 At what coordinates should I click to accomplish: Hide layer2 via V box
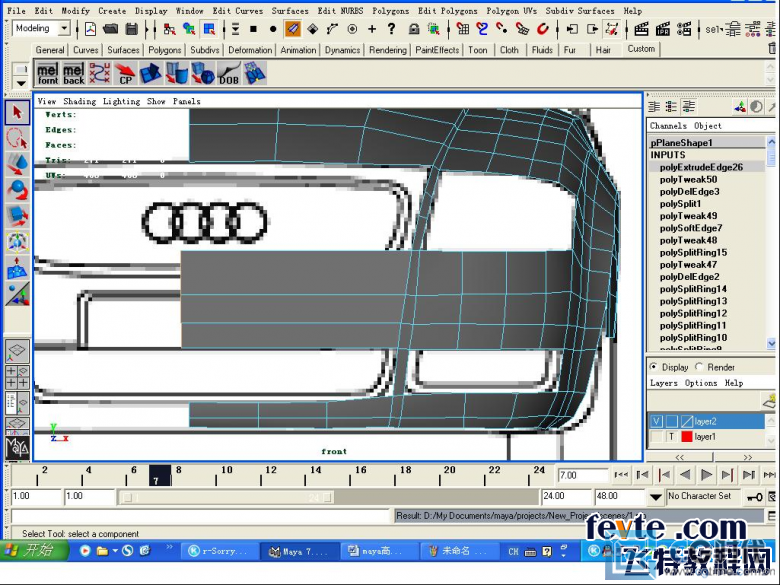657,421
